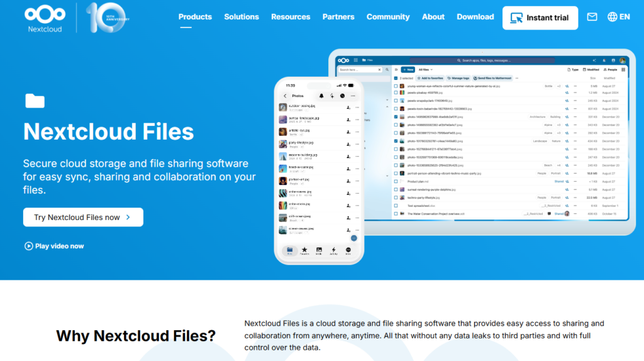
Task: Click the user avatar in laptop mockup
Action: pos(623,60)
